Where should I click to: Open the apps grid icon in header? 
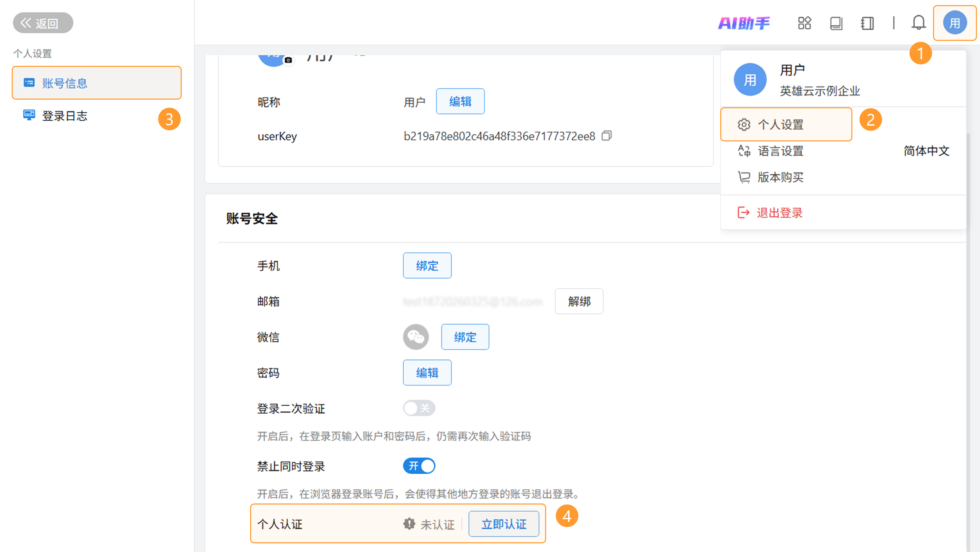pos(804,23)
